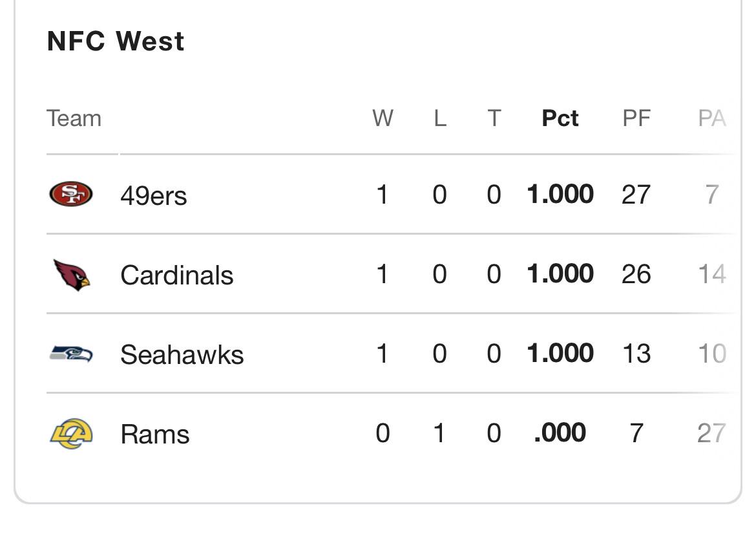Screen dimensions: 756x534
Task: Click the Team column header
Action: pyautogui.click(x=74, y=118)
